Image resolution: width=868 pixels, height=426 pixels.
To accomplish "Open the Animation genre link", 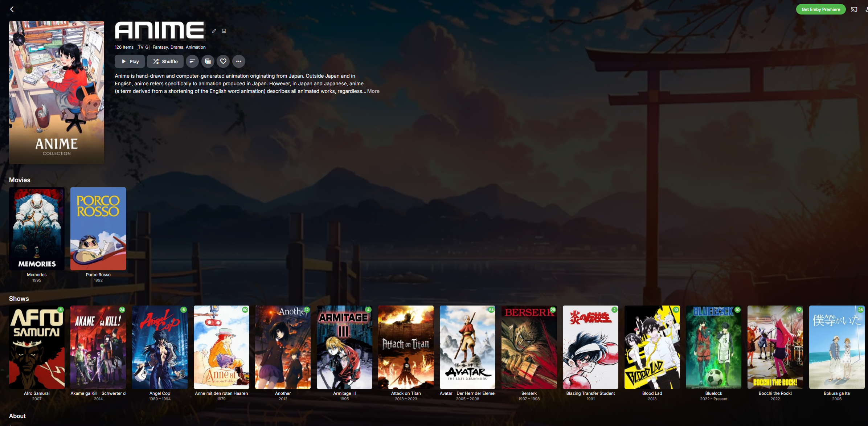I will point(196,47).
